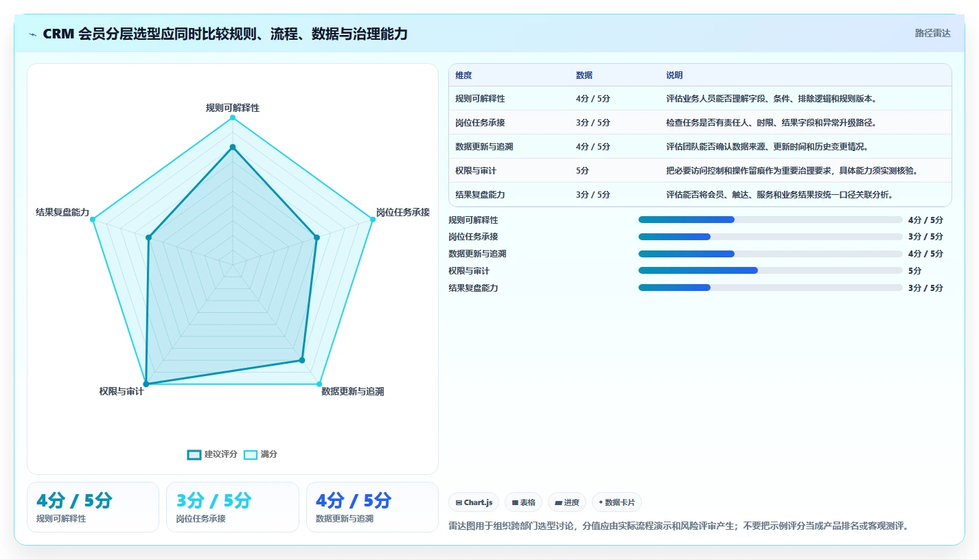Click the 建议评分 data point on 岗位任务承接 axis
The image size is (979, 560).
coord(316,237)
